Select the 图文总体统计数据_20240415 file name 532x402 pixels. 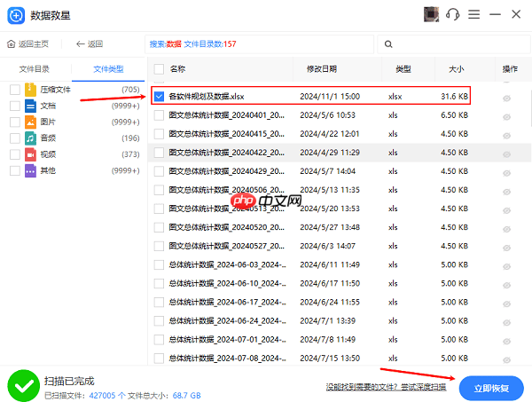point(227,134)
